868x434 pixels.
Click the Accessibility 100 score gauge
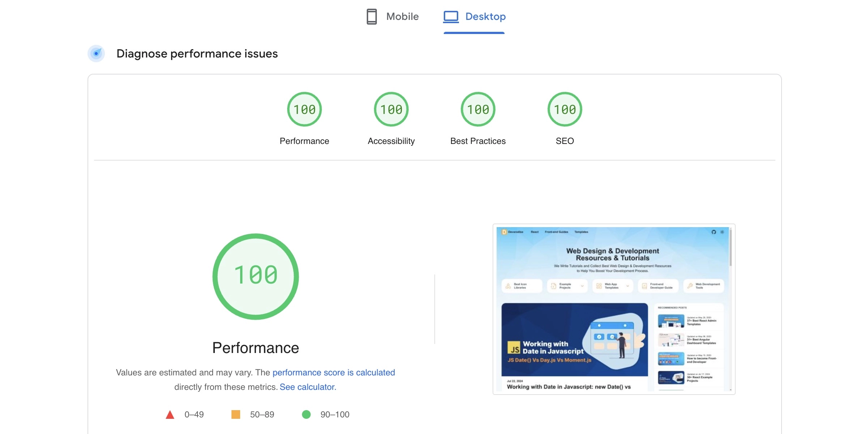391,109
